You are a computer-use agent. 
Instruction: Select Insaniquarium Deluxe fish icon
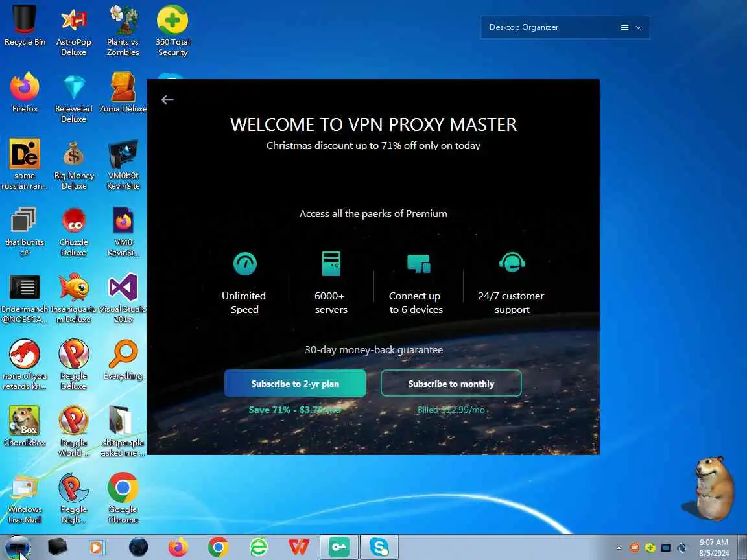click(x=74, y=298)
